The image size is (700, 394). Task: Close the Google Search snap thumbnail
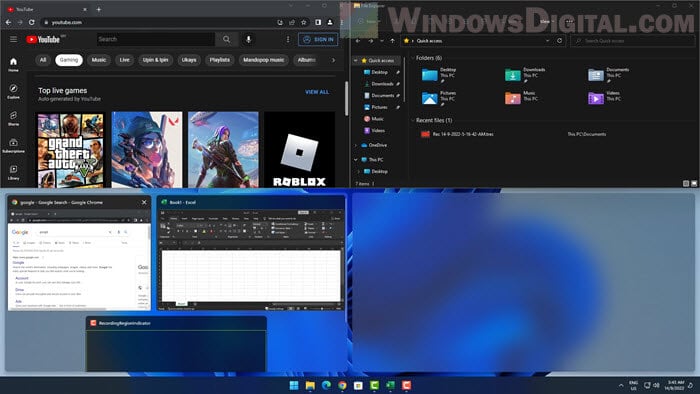[x=144, y=202]
